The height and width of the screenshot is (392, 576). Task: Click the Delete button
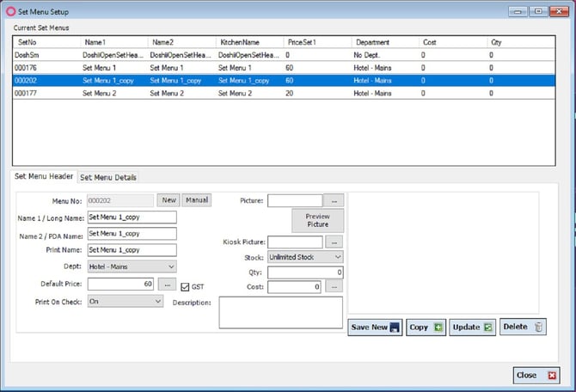(x=523, y=327)
